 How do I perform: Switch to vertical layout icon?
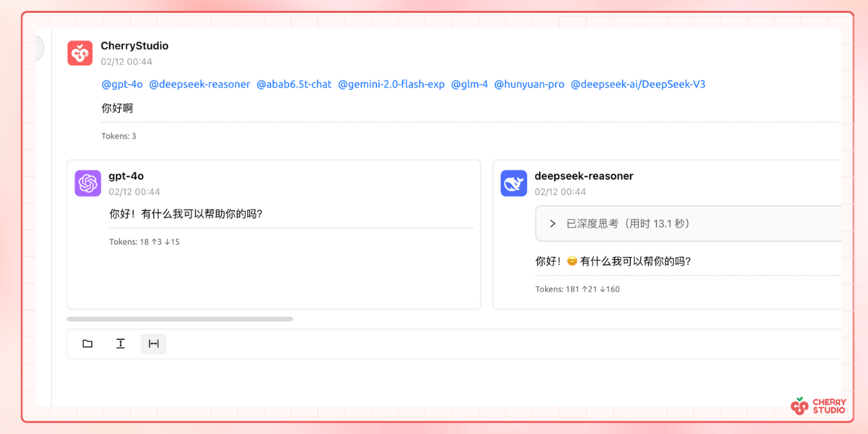(x=121, y=344)
